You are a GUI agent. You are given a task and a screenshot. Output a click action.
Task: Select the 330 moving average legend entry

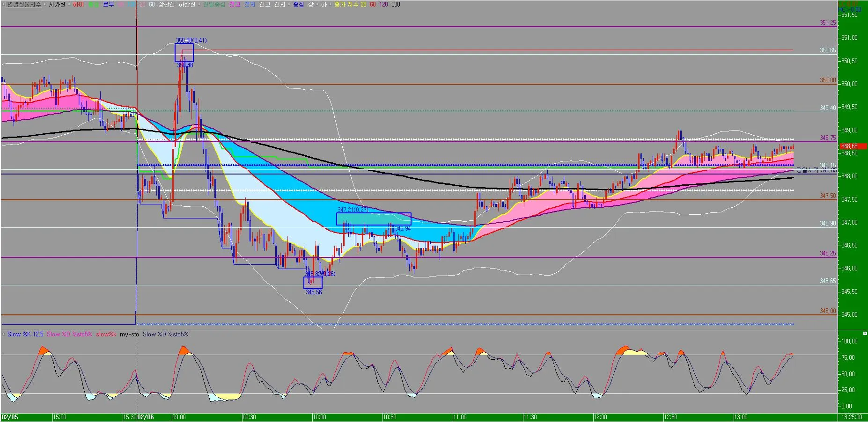[396, 4]
